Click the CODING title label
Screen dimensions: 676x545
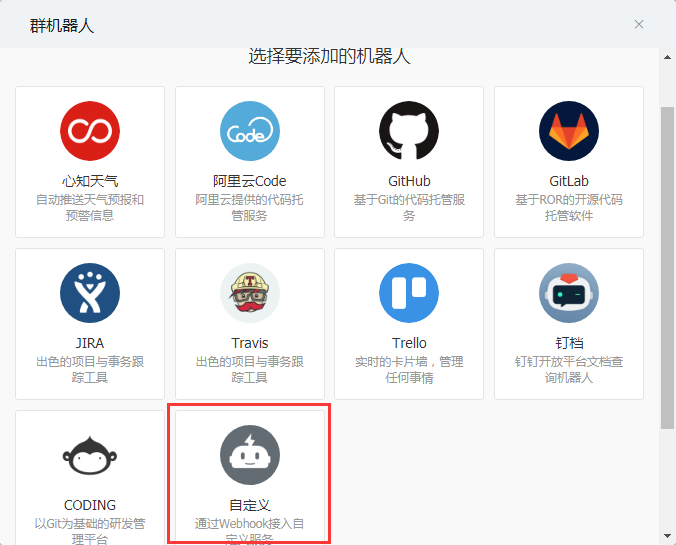(90, 505)
